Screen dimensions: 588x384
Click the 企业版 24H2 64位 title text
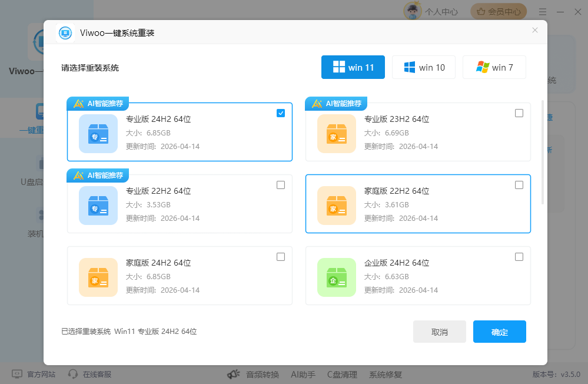[x=397, y=263]
